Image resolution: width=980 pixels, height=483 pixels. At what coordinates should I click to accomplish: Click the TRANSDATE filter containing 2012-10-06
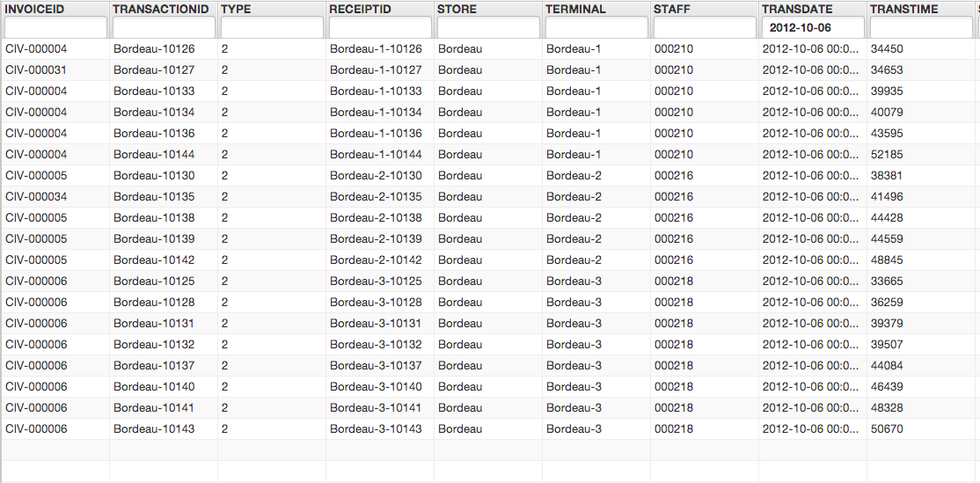pyautogui.click(x=811, y=27)
